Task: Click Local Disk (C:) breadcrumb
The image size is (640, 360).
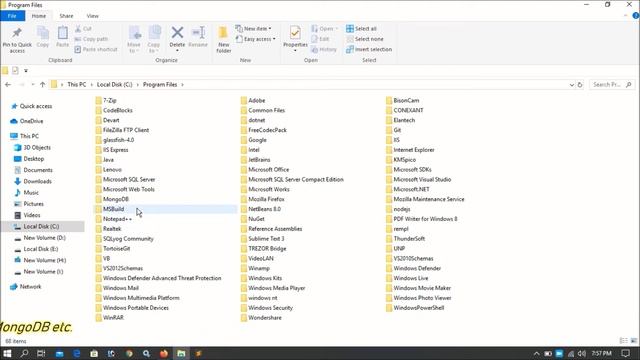Action: [x=115, y=84]
